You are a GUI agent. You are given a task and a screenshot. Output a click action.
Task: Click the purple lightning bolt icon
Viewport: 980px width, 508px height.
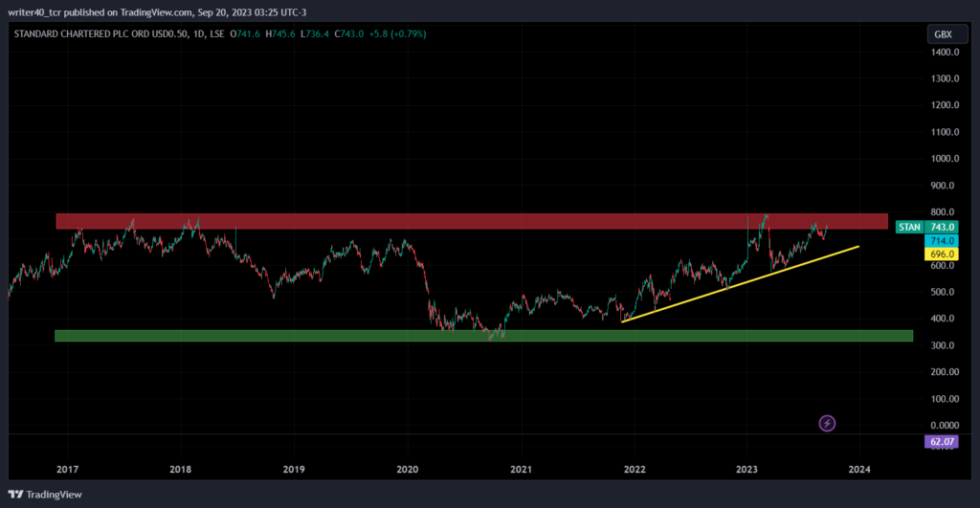pos(827,424)
